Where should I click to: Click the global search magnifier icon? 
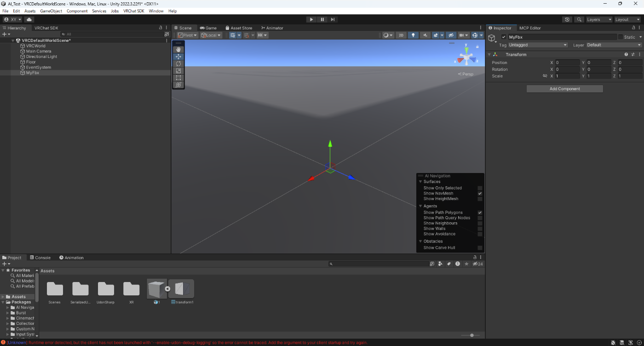(579, 19)
